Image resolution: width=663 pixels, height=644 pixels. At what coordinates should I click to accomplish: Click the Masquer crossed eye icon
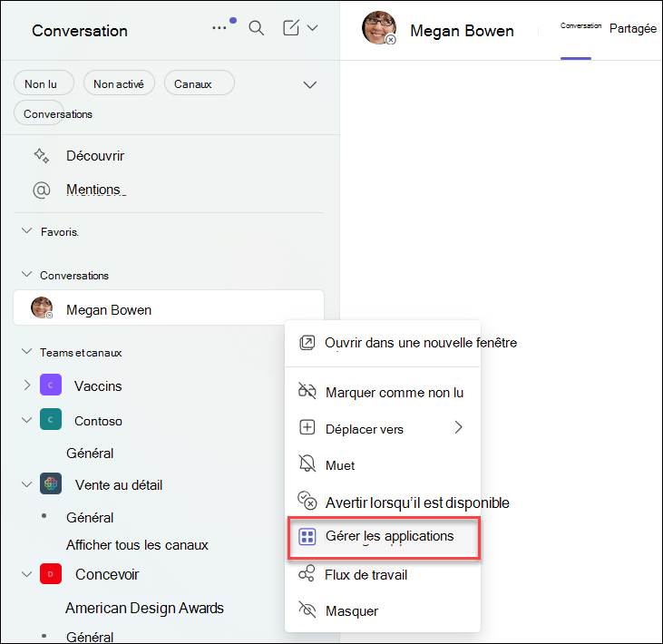307,610
